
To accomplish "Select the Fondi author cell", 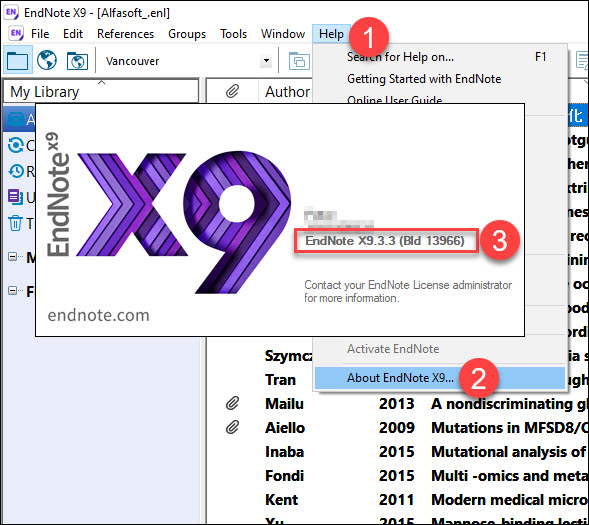I will tap(284, 476).
